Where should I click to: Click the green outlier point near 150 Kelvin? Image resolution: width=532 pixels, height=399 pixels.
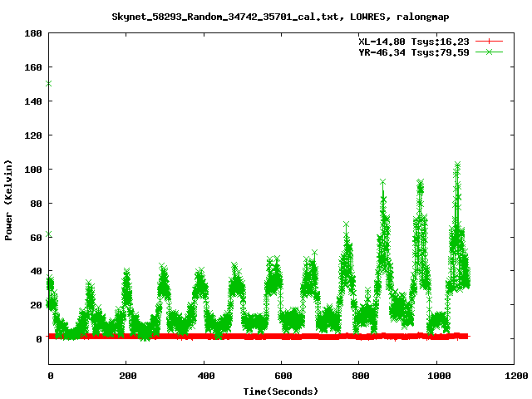coord(48,83)
